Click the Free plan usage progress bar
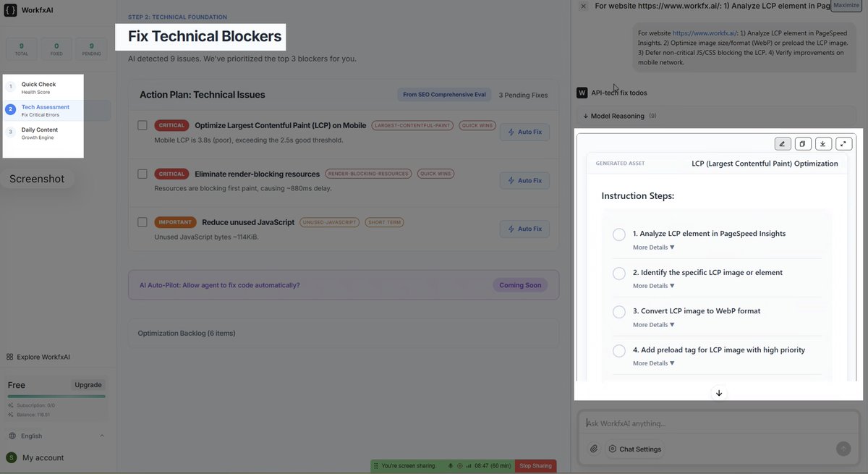This screenshot has height=474, width=868. pyautogui.click(x=56, y=397)
